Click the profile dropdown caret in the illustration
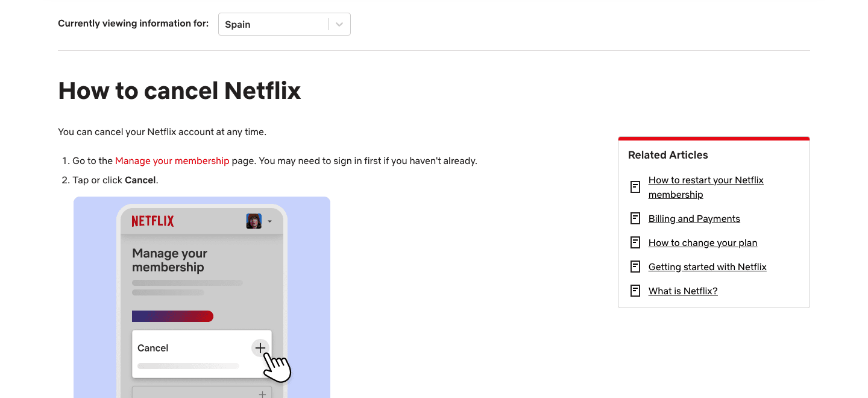Image resolution: width=868 pixels, height=398 pixels. (x=269, y=222)
